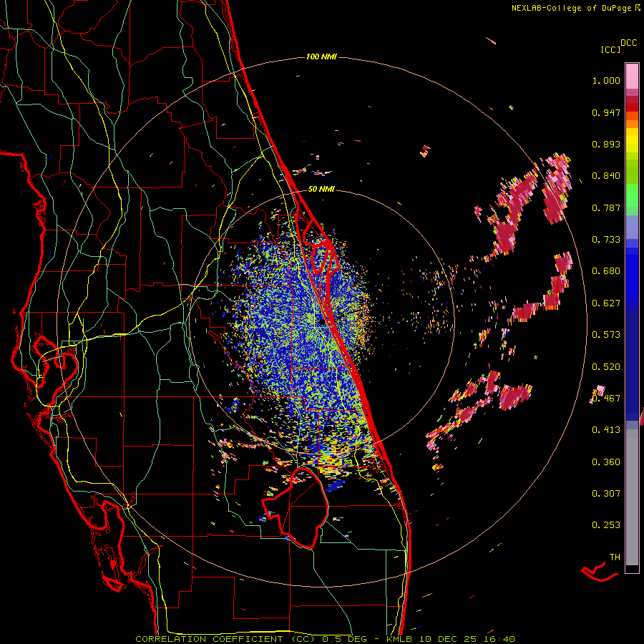Click the DCC label above the color scale
The image size is (644, 644).
[x=628, y=43]
